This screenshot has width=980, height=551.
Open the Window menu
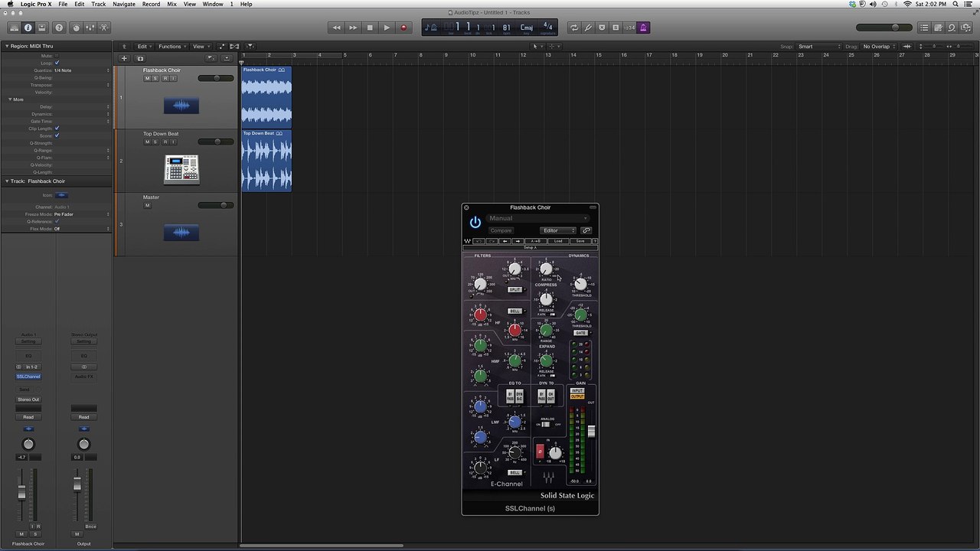pyautogui.click(x=213, y=4)
